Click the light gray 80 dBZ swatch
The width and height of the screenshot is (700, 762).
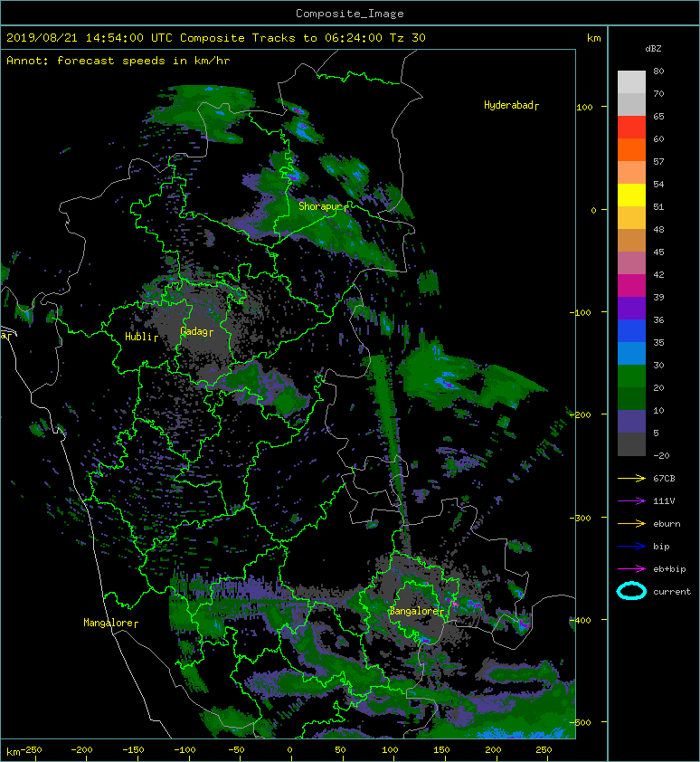click(x=631, y=81)
